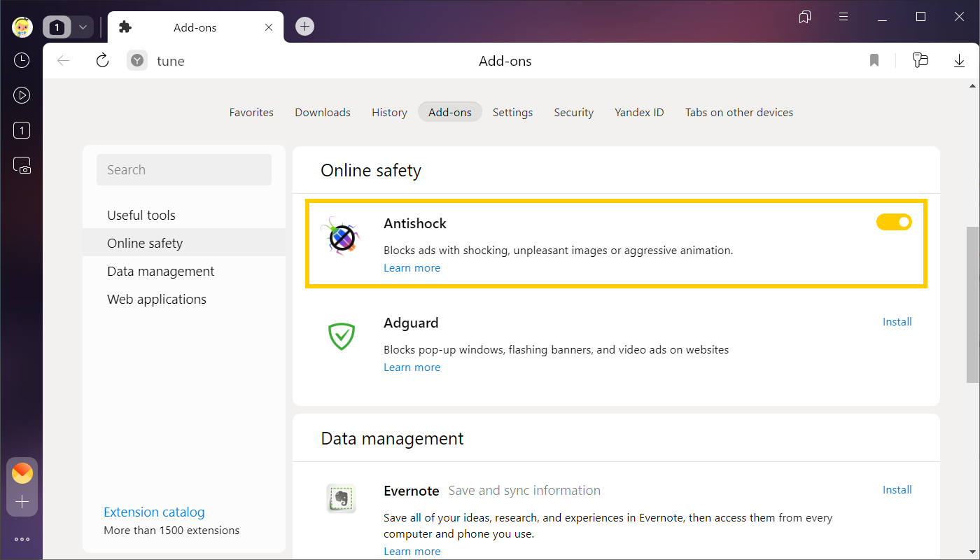Open the user profile avatar
This screenshot has width=980, height=560.
point(22,27)
